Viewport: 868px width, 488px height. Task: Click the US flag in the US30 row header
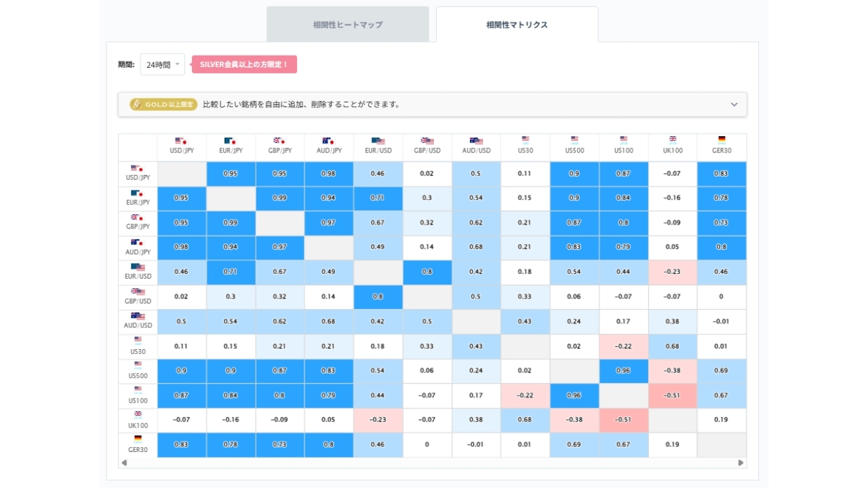coord(138,340)
